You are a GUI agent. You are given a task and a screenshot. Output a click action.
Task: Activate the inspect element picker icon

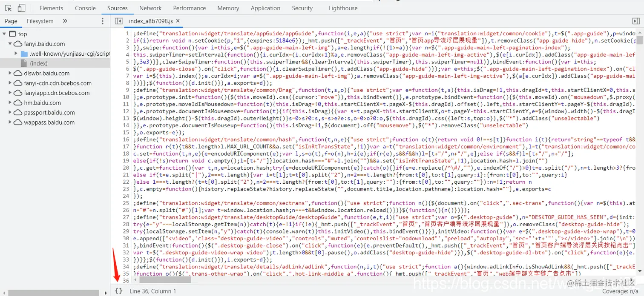pos(9,8)
